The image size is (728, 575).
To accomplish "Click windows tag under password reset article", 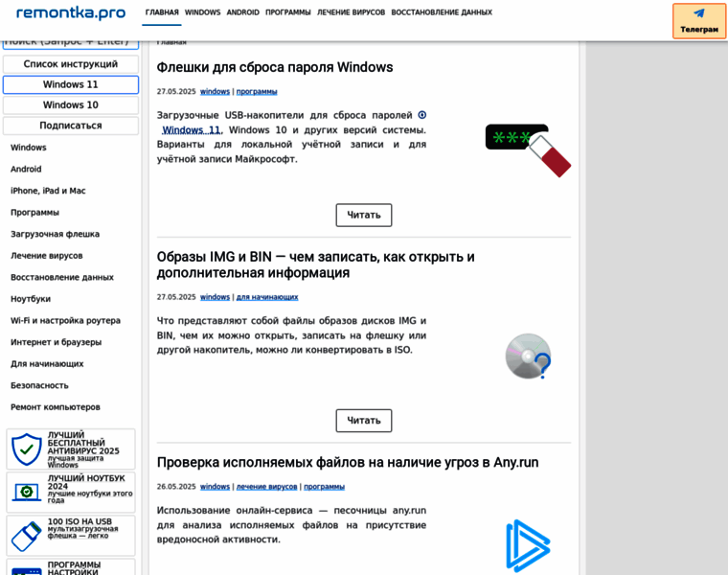I will [x=215, y=91].
